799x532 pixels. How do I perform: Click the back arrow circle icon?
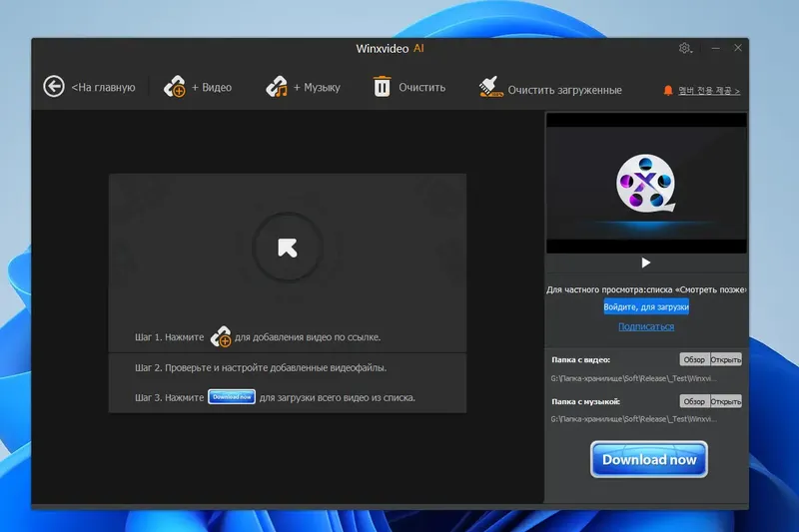[x=54, y=86]
